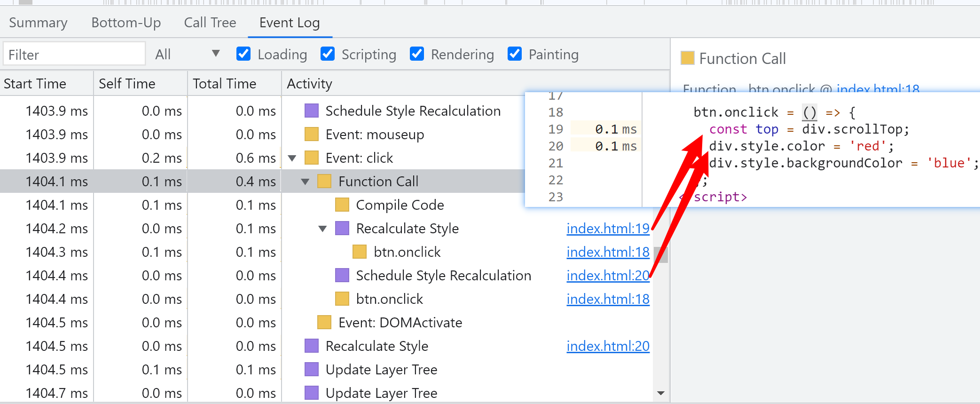This screenshot has width=980, height=404.
Task: Collapse the Event: click row
Action: tap(292, 158)
